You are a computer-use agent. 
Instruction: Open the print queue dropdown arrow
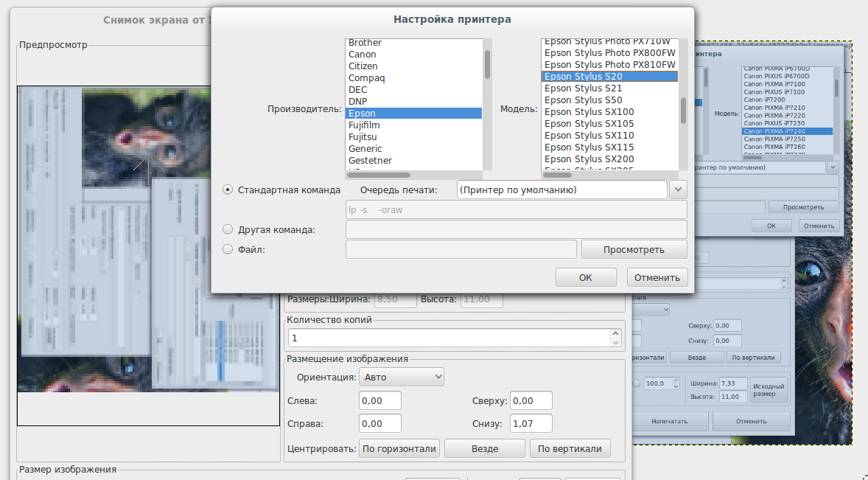point(678,190)
